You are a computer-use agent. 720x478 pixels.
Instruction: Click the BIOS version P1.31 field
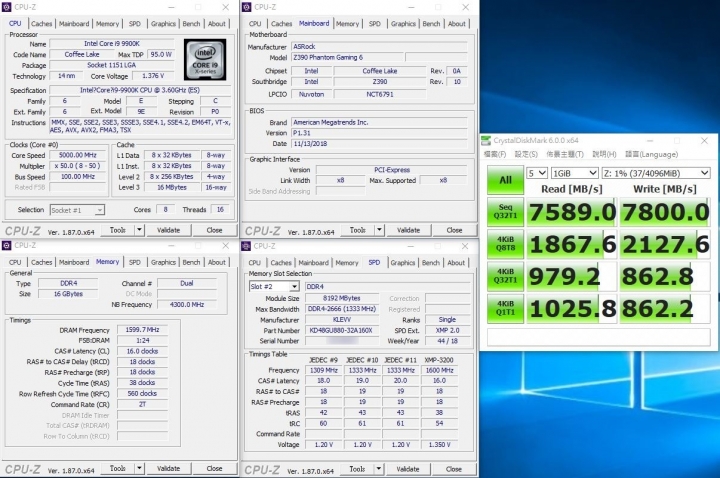coord(379,133)
